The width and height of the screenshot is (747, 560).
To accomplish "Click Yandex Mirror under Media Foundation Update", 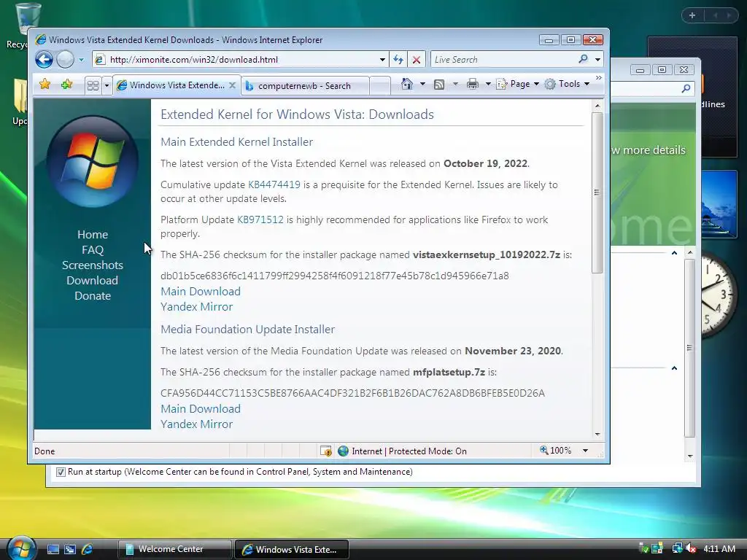I will (x=197, y=424).
